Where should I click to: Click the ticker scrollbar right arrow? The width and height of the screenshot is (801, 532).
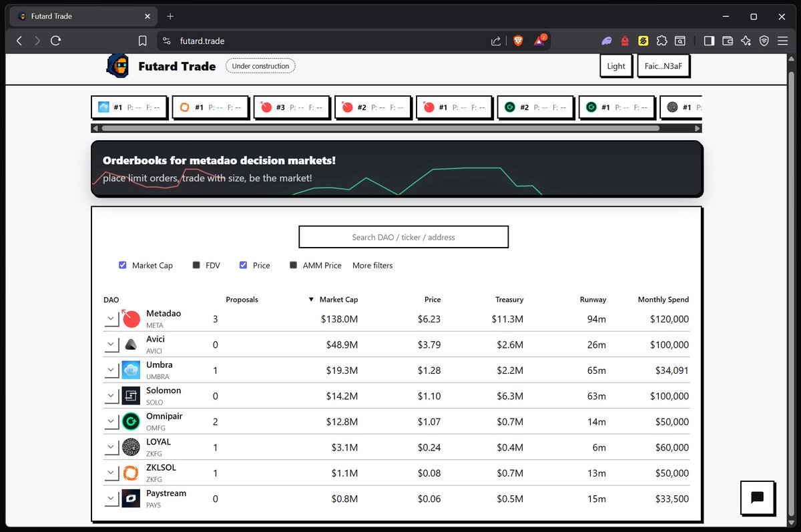(x=698, y=128)
